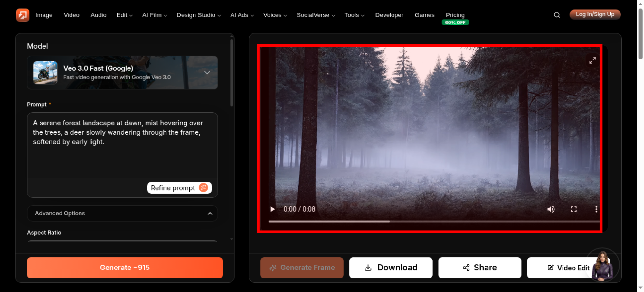Open the Design Studio menu
This screenshot has height=292, width=644.
tap(198, 15)
